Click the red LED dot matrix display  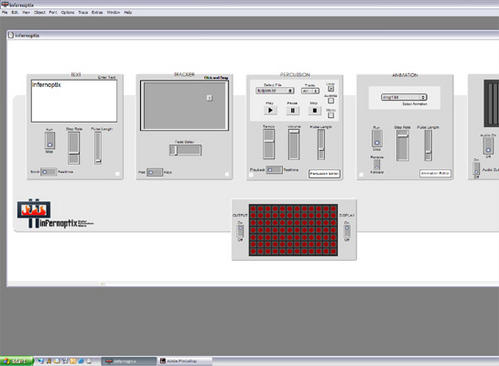(293, 230)
